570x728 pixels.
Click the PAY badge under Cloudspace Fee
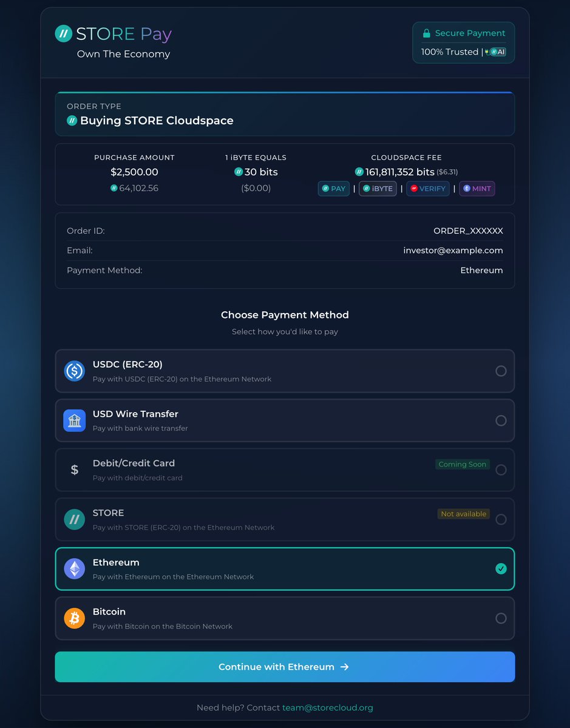pos(334,189)
